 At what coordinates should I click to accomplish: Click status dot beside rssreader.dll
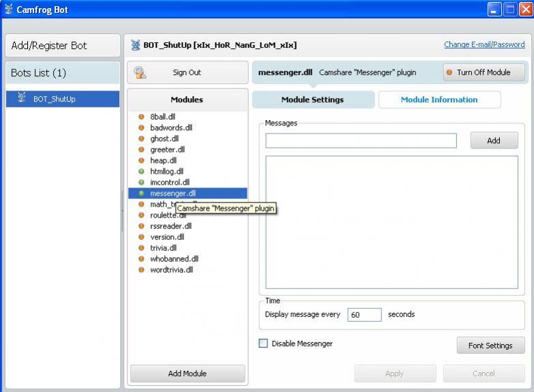pyautogui.click(x=141, y=226)
